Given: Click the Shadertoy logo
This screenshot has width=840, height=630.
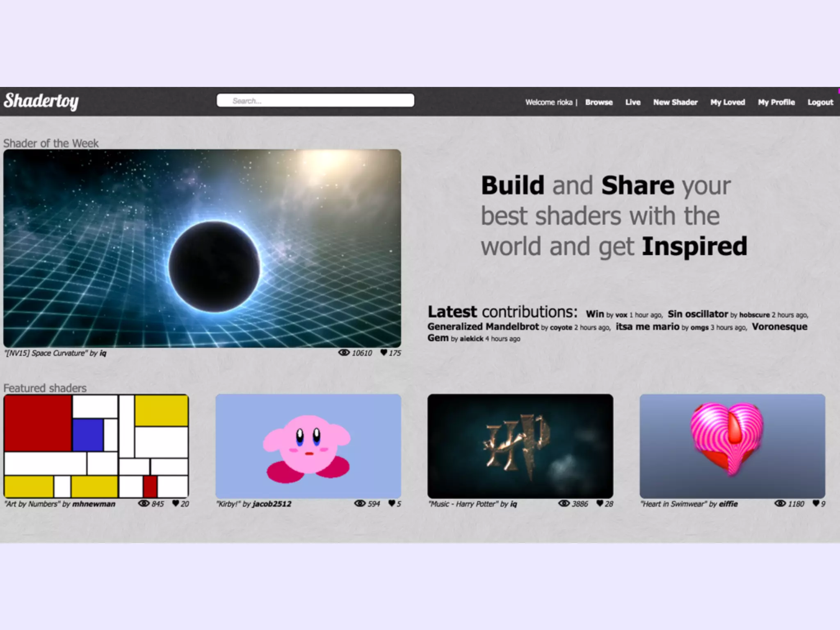Looking at the screenshot, I should [x=41, y=101].
